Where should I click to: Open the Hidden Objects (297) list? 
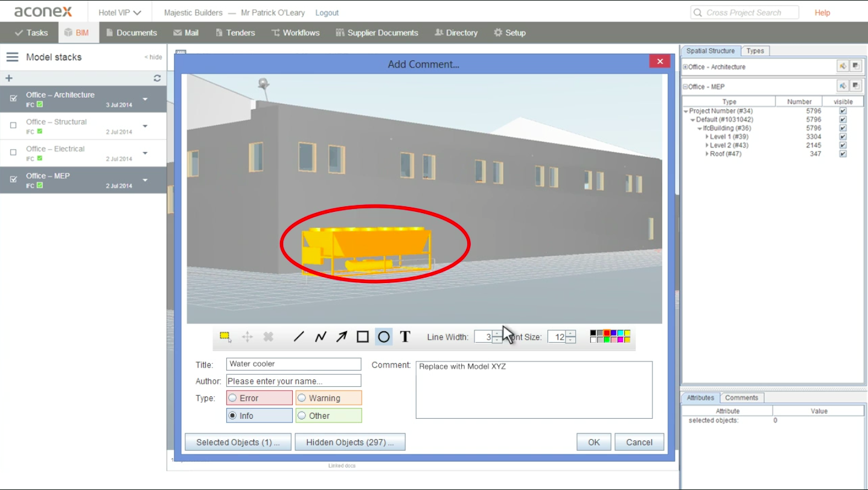350,442
